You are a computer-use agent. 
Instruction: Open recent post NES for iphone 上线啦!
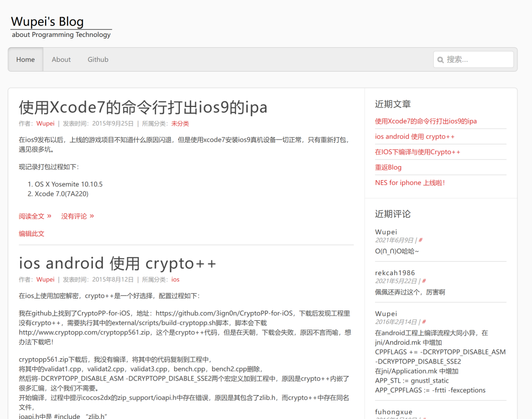[410, 183]
